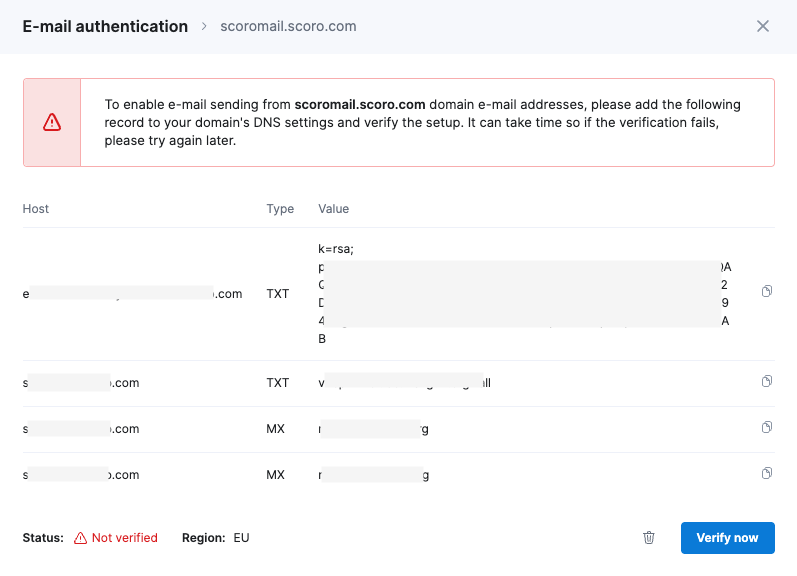Click the Verify now button
This screenshot has width=797, height=576.
click(x=727, y=537)
